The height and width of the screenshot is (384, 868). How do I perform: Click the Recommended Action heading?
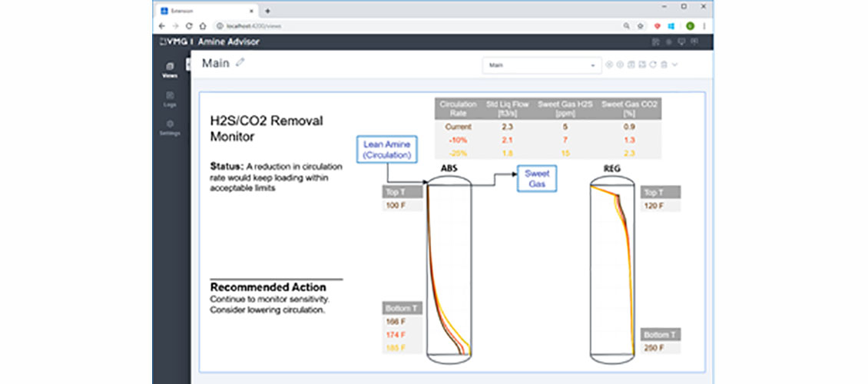click(268, 287)
